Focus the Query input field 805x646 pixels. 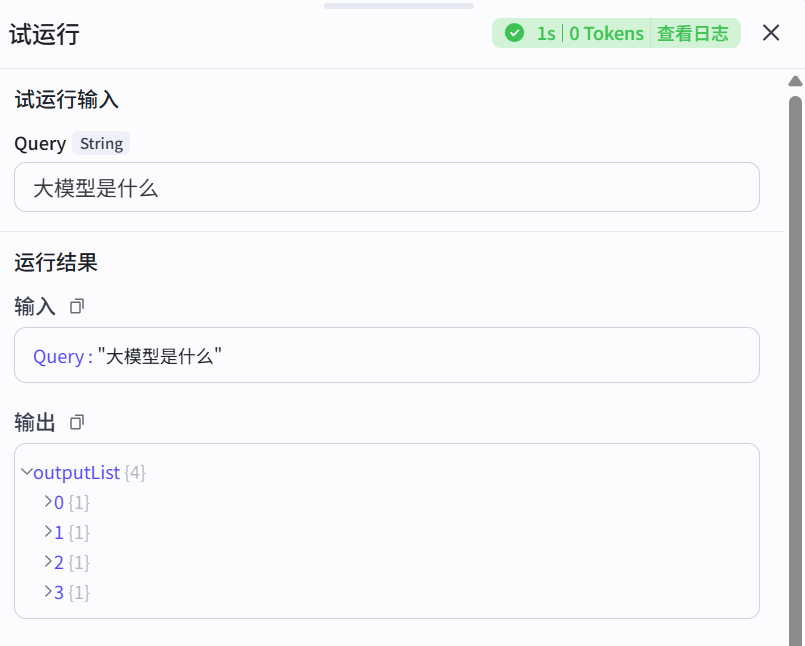386,187
